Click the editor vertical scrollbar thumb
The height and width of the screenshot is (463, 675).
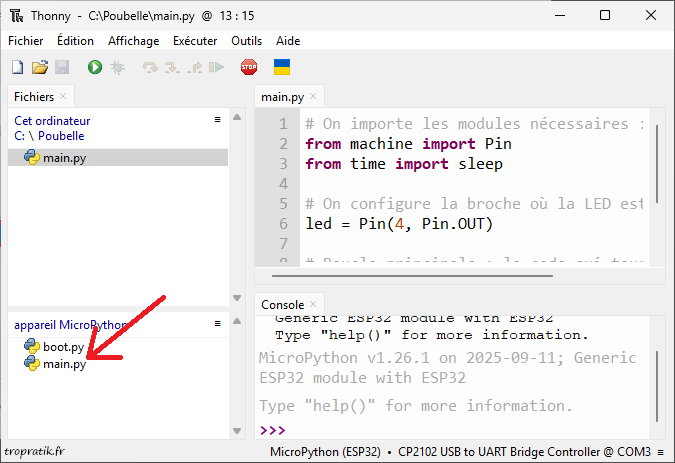click(657, 164)
